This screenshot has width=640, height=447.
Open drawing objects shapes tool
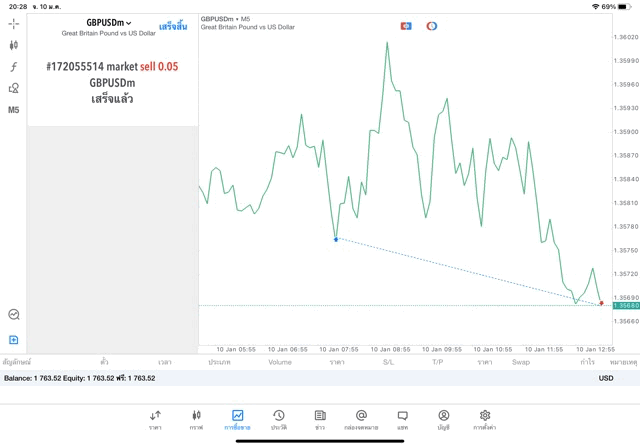(x=13, y=88)
